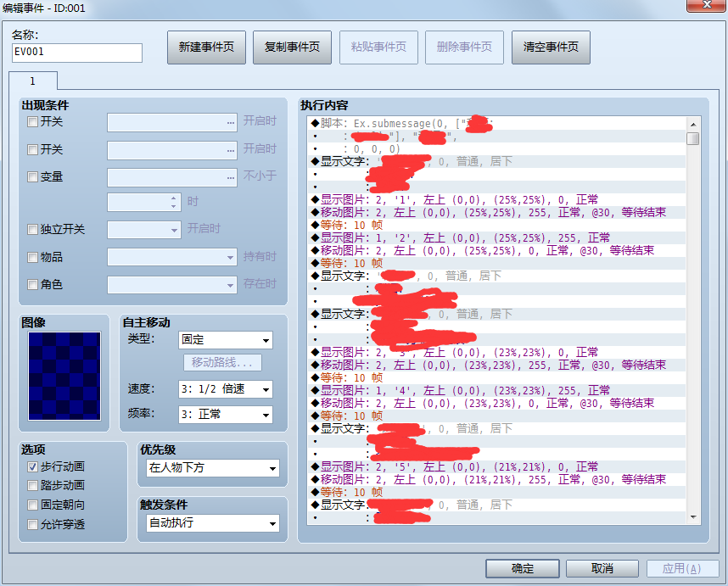Enable the first 开关 condition checkbox
The height and width of the screenshot is (586, 728).
click(32, 122)
